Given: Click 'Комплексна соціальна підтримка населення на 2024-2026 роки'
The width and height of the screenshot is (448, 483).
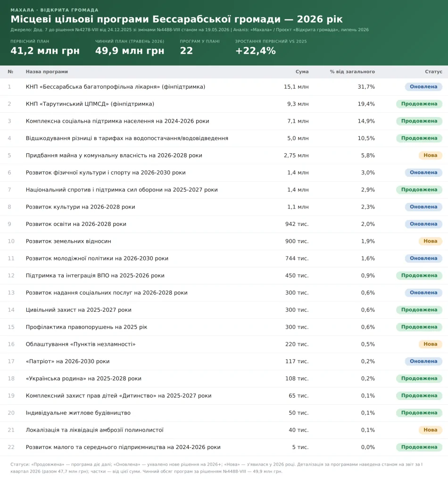Looking at the screenshot, I should click(x=117, y=121).
